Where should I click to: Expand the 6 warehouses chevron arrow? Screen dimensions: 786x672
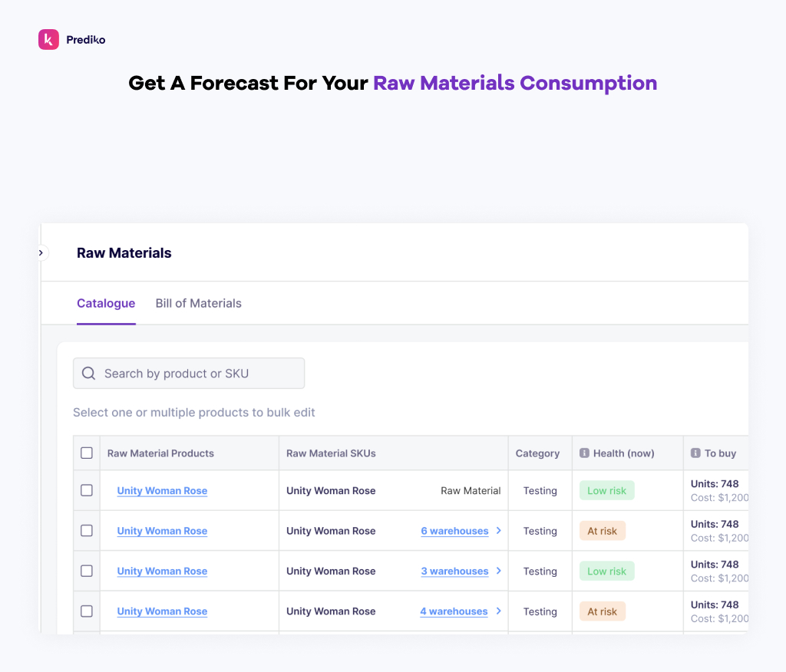499,531
